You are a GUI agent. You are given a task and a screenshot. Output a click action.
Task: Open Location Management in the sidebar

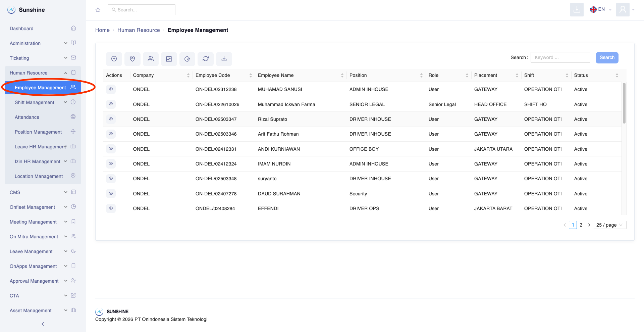[x=39, y=176]
